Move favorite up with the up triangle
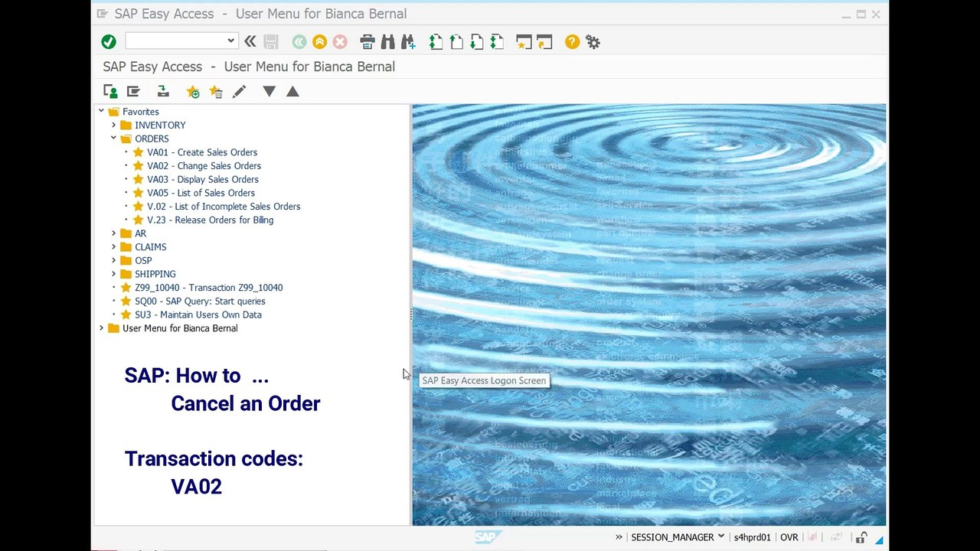Screen dimensions: 980x551 [292, 92]
